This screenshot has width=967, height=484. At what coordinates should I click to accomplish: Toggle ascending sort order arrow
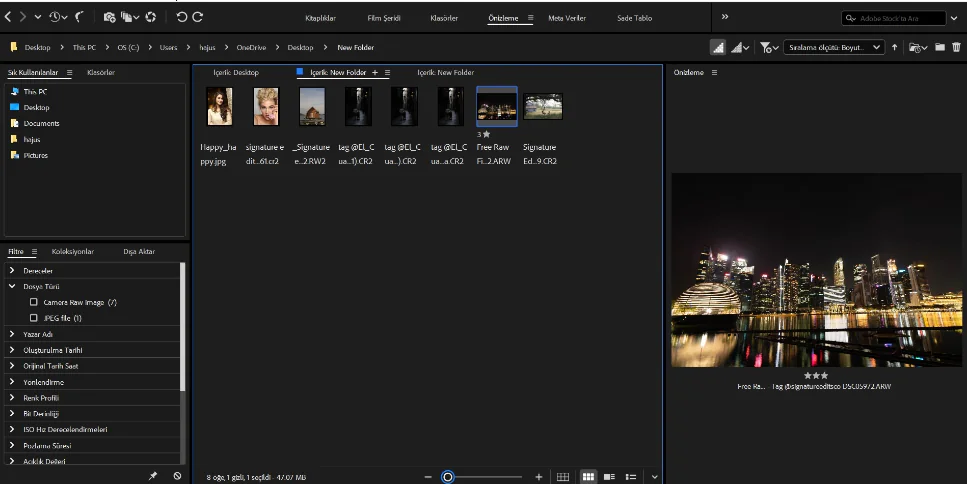pos(895,47)
